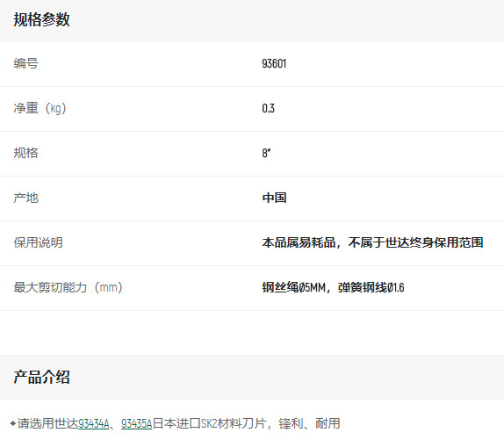Click the 规格 value 8"

(x=266, y=153)
